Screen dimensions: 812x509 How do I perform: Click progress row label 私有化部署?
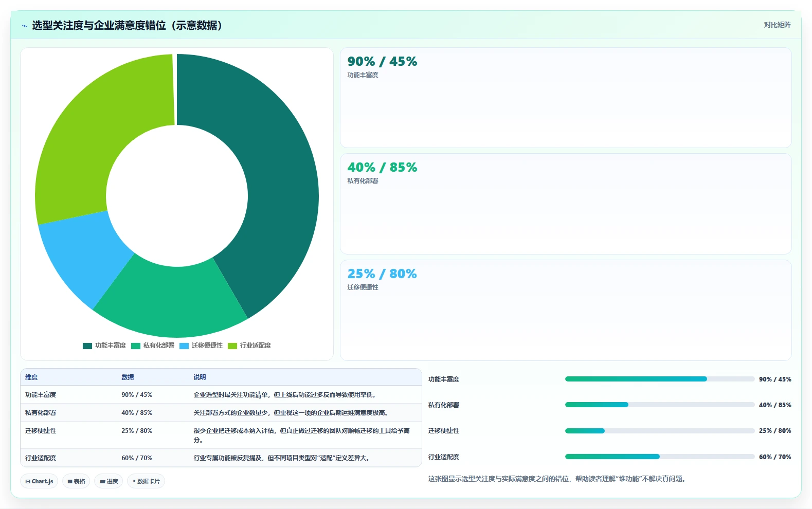click(444, 405)
